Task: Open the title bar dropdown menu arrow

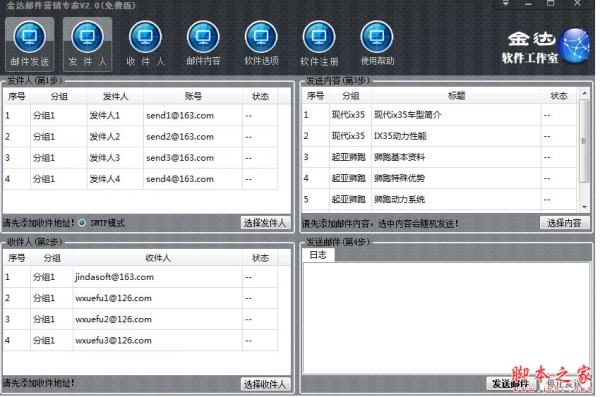Action: [505, 3]
